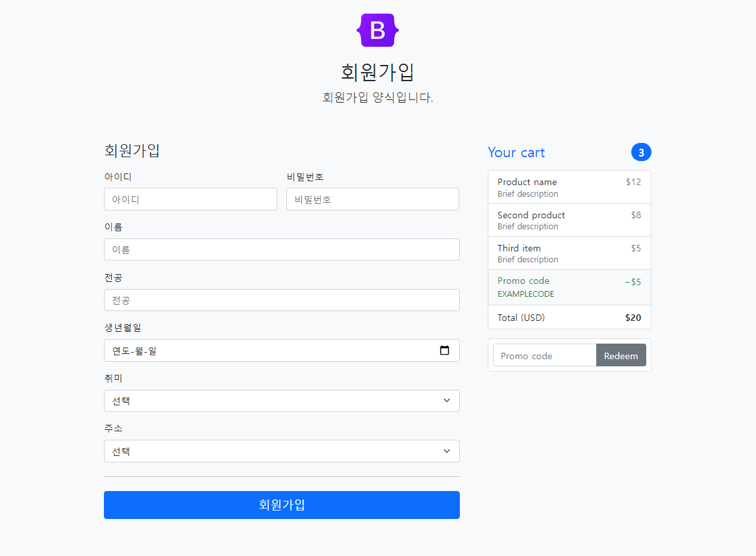Select the Second product cart entry
The width and height of the screenshot is (756, 556).
(570, 220)
